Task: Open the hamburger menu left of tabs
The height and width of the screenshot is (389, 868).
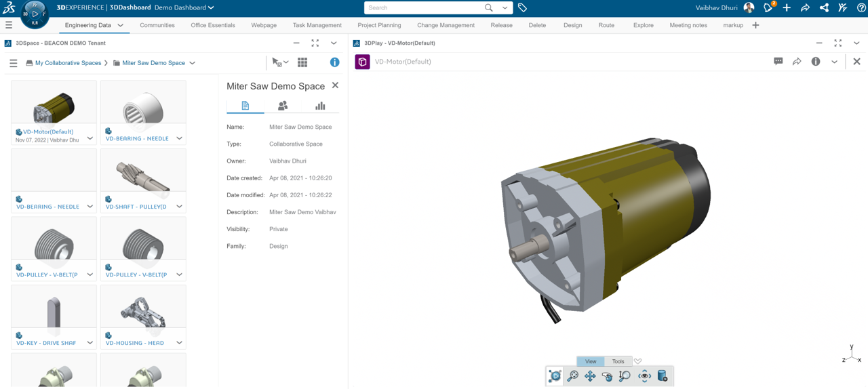Action: coord(9,25)
